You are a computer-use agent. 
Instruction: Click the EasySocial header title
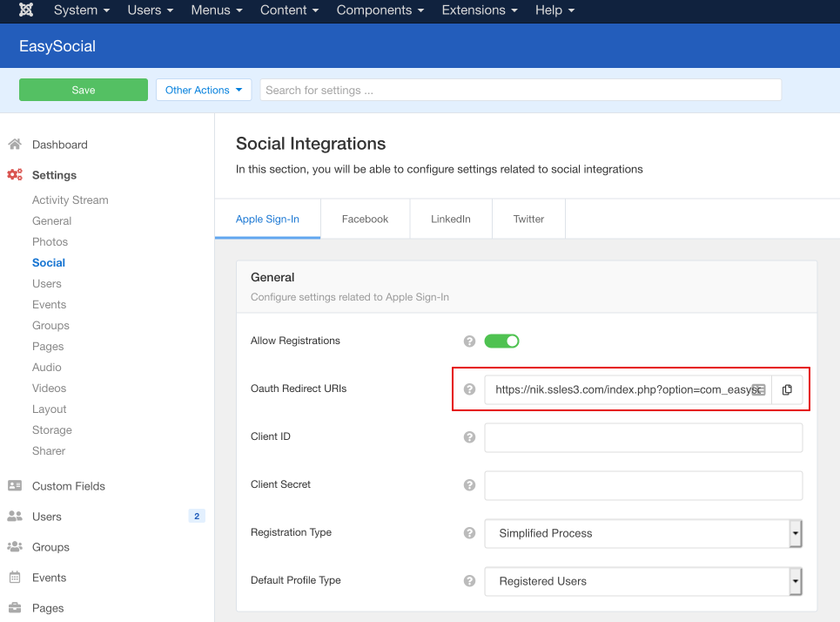pos(57,46)
